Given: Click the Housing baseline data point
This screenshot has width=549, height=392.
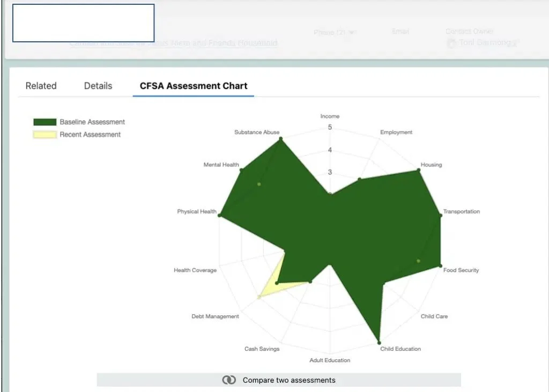Looking at the screenshot, I should click(x=418, y=170).
